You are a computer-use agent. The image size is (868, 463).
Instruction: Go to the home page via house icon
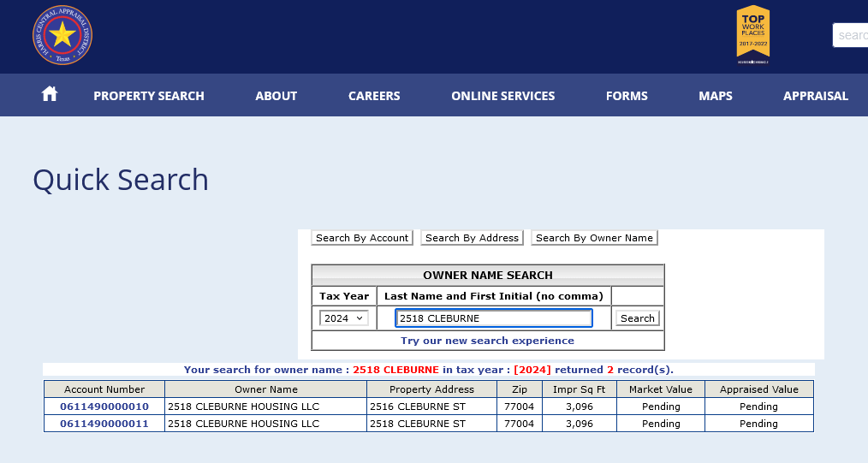tap(50, 94)
